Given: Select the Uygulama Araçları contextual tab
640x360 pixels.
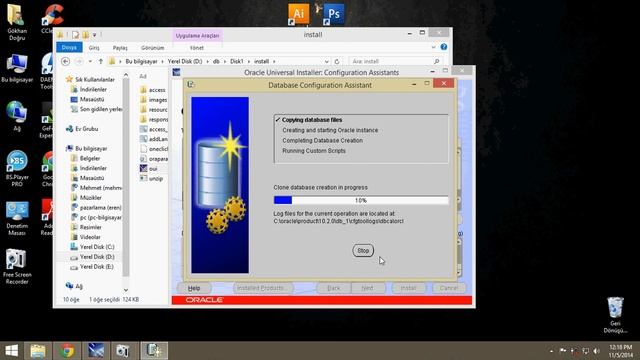Looking at the screenshot, I should click(197, 36).
